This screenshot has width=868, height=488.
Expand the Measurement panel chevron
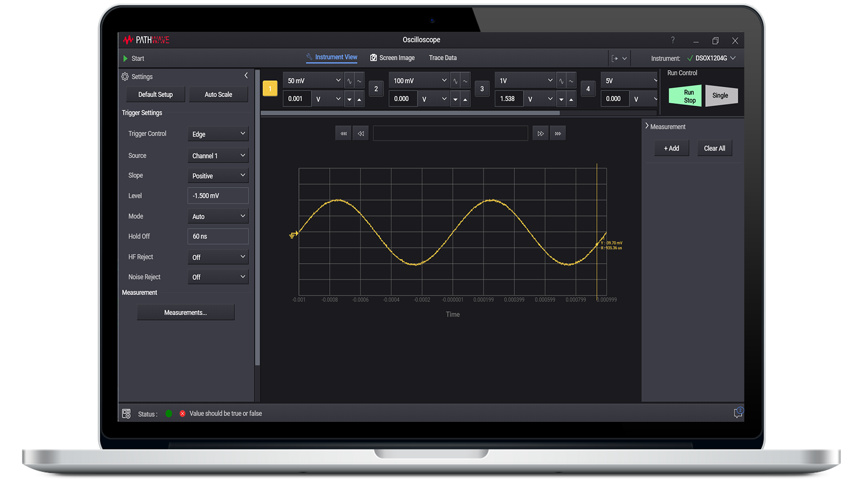pos(647,126)
